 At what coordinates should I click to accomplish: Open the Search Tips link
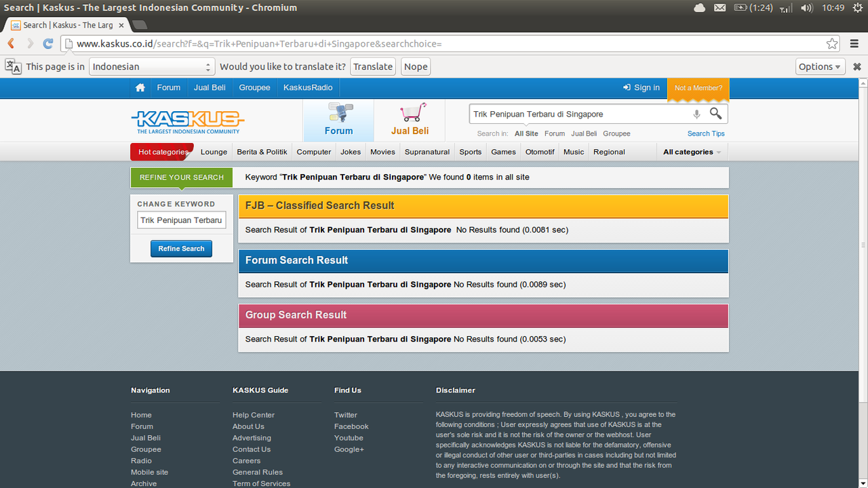click(706, 134)
